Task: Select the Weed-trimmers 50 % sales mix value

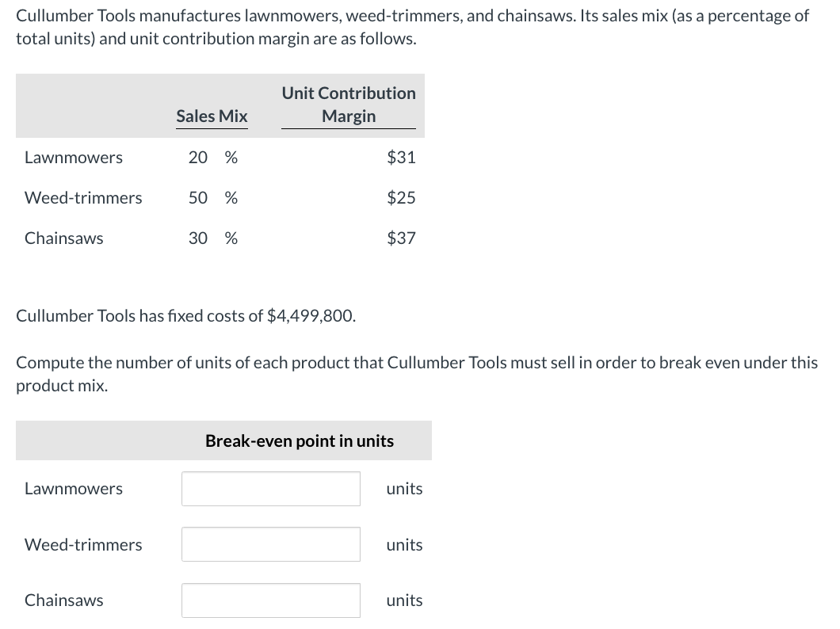Action: coord(212,198)
